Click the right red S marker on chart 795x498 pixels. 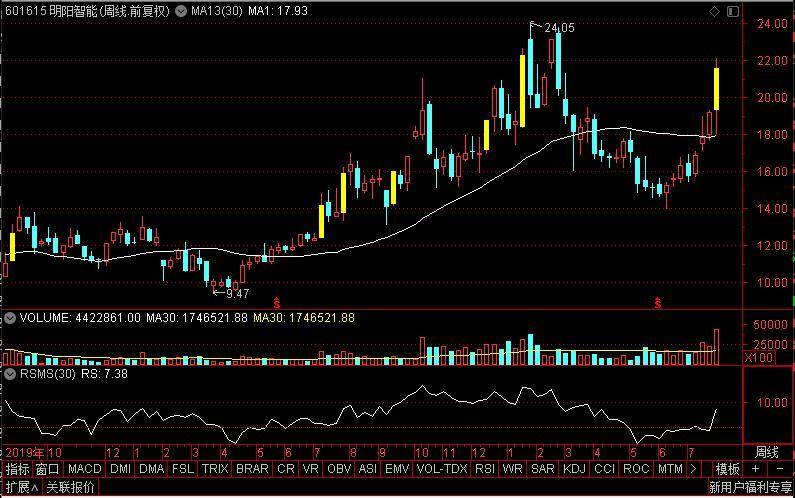(658, 301)
